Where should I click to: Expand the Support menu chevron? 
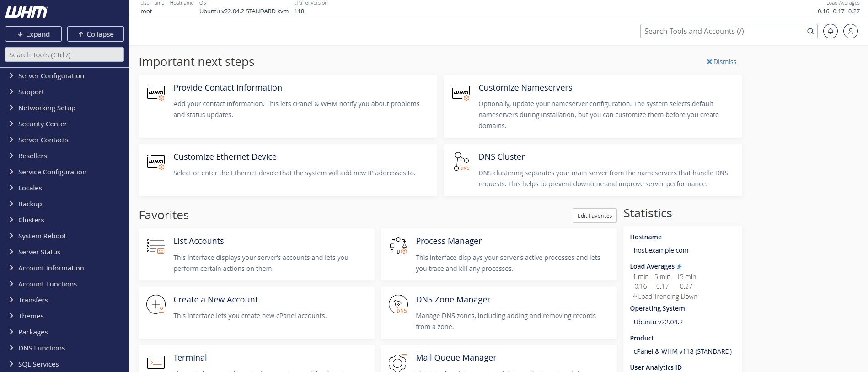[x=11, y=92]
